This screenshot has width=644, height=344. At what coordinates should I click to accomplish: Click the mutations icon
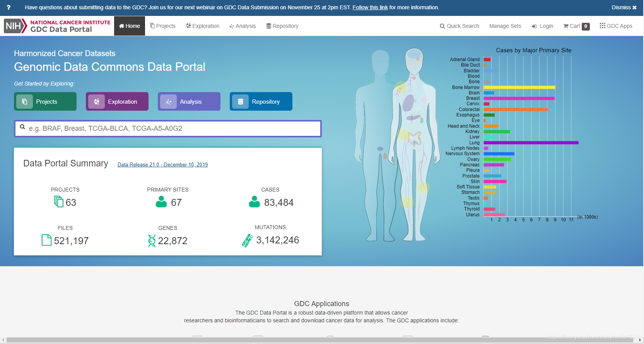[247, 240]
